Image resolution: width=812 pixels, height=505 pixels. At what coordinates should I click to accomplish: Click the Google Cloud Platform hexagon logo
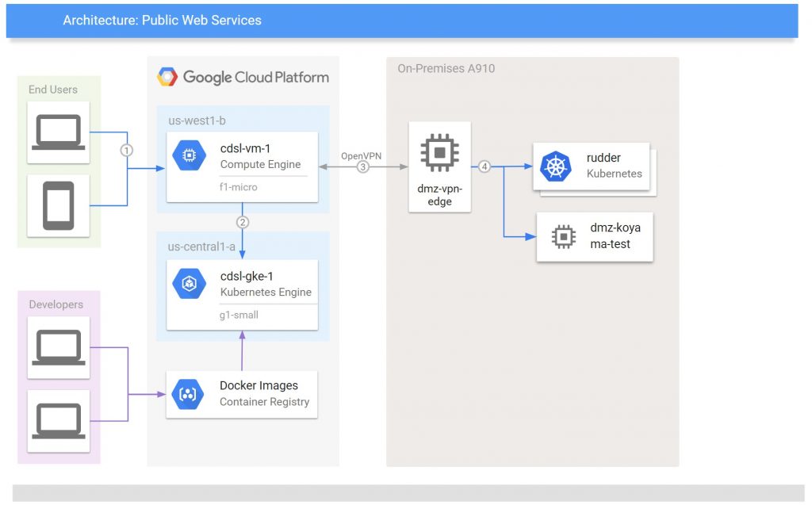(x=167, y=77)
